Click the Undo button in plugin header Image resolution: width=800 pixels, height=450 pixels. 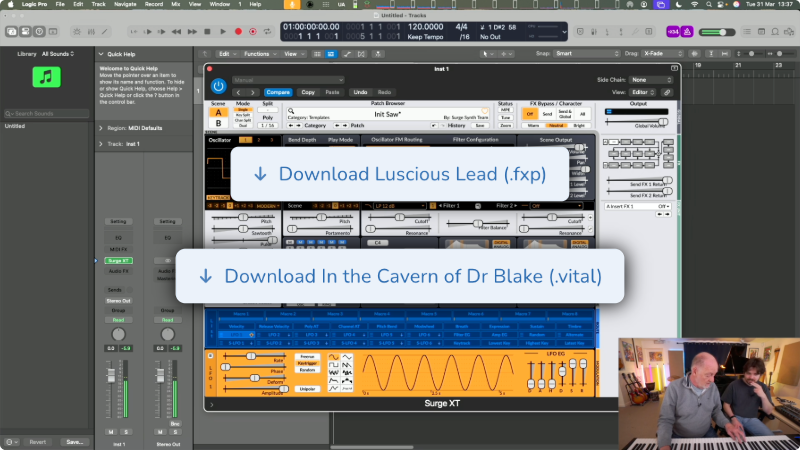[x=360, y=92]
